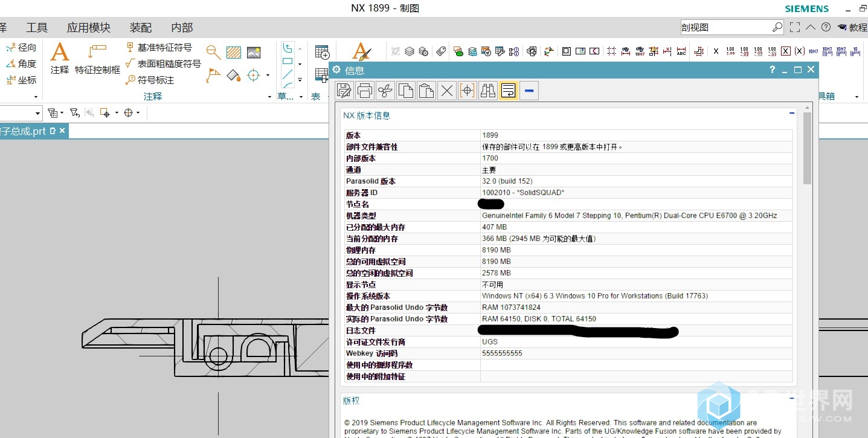Add a 表面粗糙度符号 surface roughness symbol

pos(163,63)
